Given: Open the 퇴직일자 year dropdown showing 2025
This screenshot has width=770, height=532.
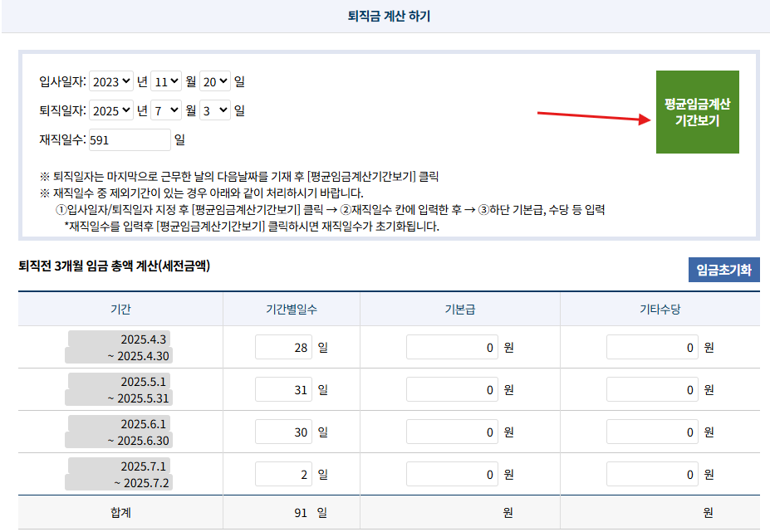Looking at the screenshot, I should pos(113,109).
